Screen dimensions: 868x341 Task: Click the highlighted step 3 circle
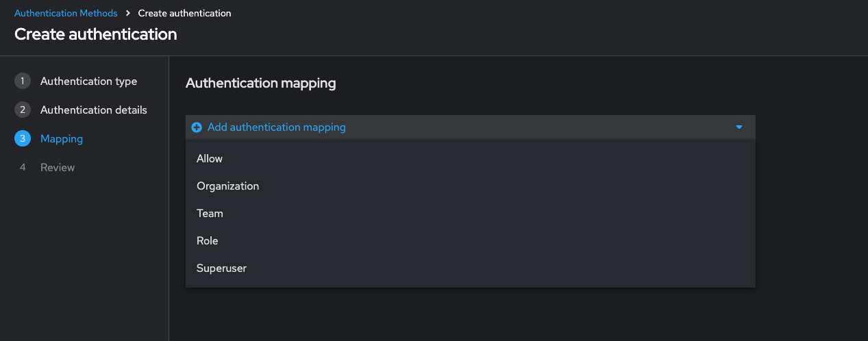[23, 139]
